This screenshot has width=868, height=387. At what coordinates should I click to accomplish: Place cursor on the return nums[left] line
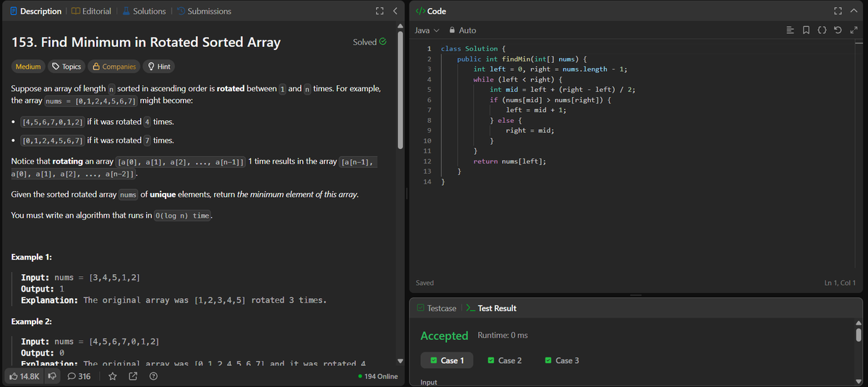[509, 161]
